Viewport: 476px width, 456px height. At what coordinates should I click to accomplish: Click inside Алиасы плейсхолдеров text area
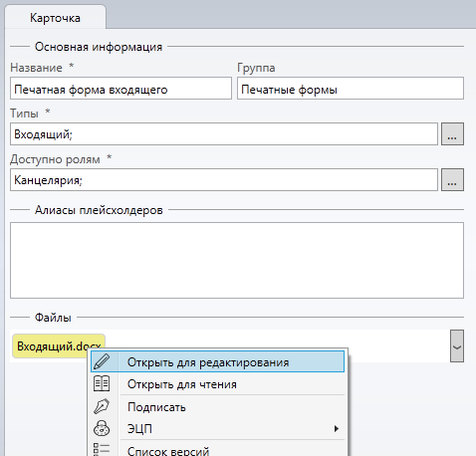tap(237, 261)
